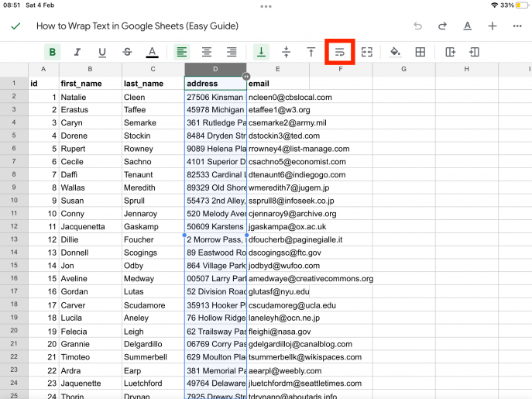The height and width of the screenshot is (399, 532).
Task: Click the merge cells icon
Action: pyautogui.click(x=367, y=52)
